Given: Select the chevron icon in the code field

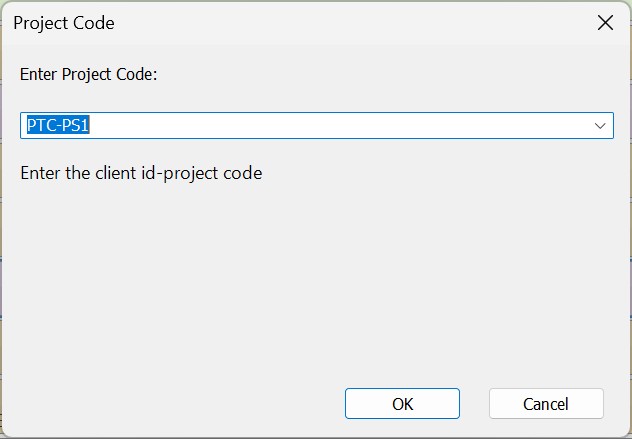Looking at the screenshot, I should (600, 126).
